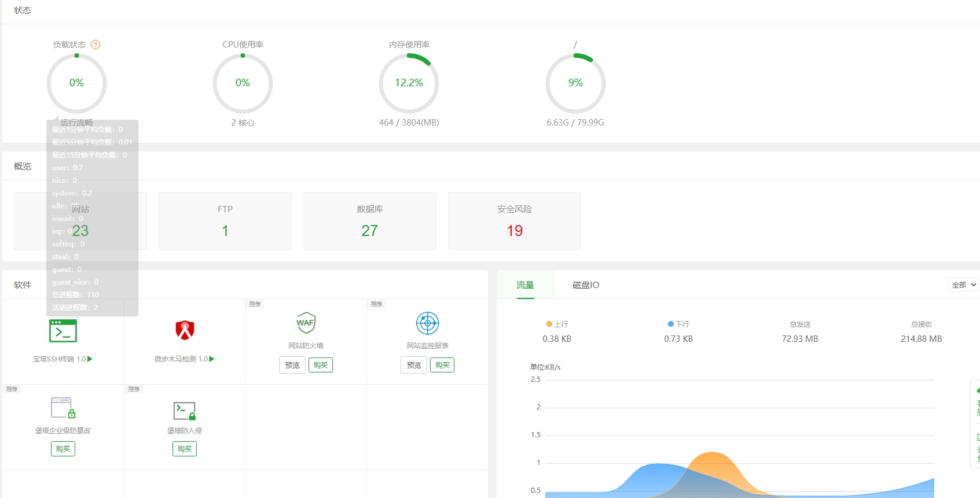980x498 pixels.
Task: Click the 6.63G / 79.99G disk text
Action: click(575, 123)
